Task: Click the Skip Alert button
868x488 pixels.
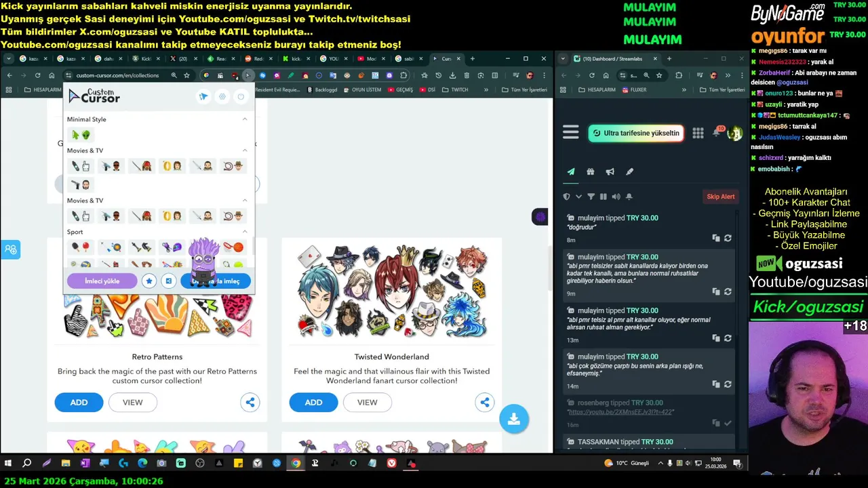Action: click(721, 197)
